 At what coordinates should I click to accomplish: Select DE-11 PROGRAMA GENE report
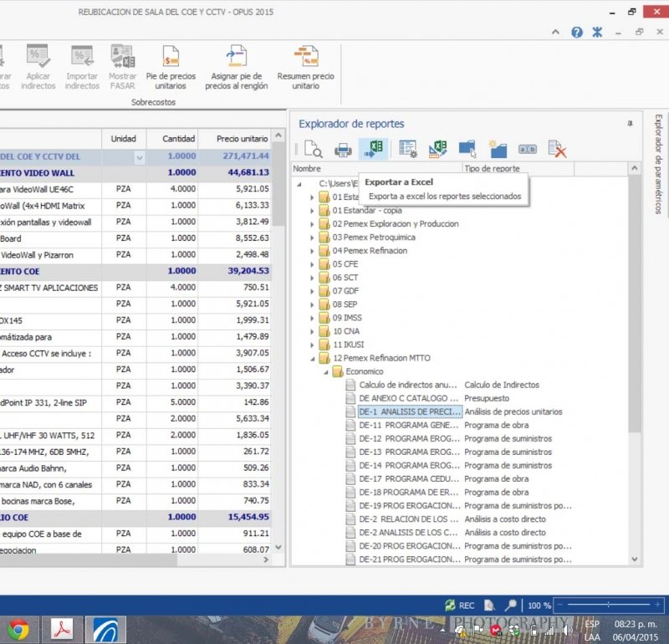point(409,425)
